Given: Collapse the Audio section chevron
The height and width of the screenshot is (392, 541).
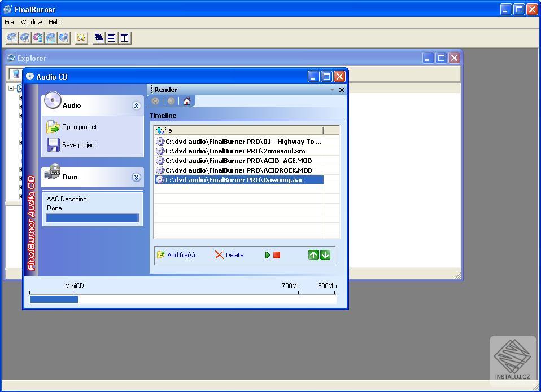Looking at the screenshot, I should [136, 105].
